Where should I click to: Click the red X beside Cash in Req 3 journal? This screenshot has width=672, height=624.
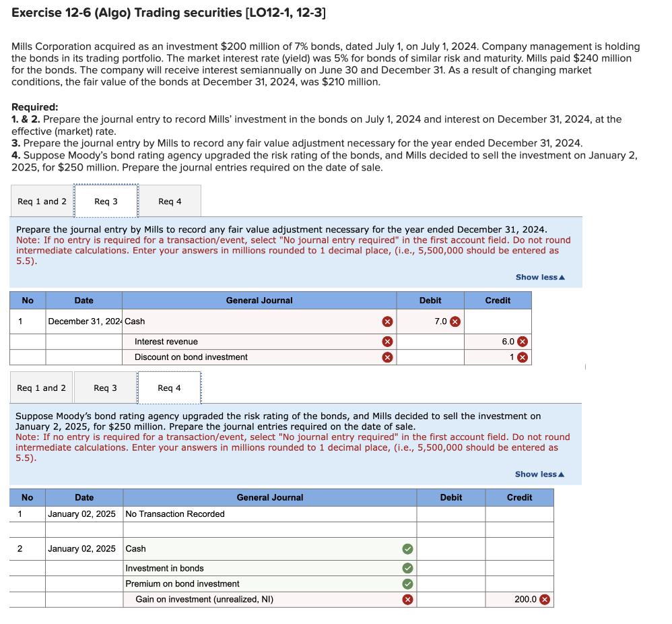click(387, 321)
